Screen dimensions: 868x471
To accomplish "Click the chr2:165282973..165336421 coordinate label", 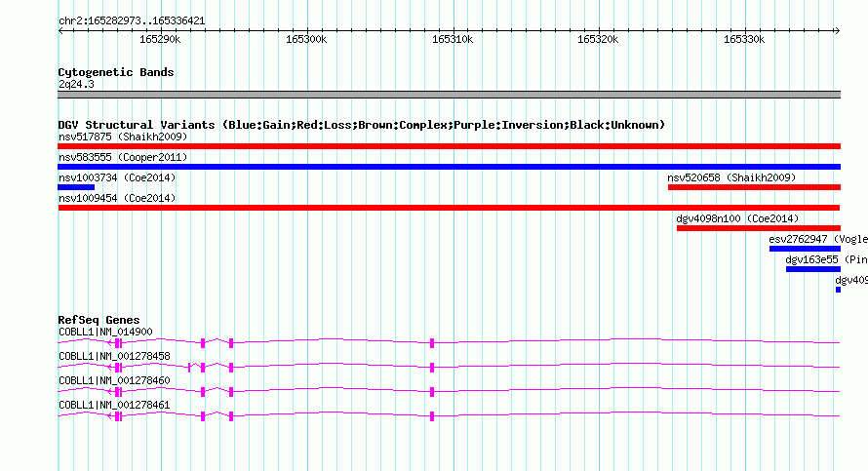I will [132, 20].
